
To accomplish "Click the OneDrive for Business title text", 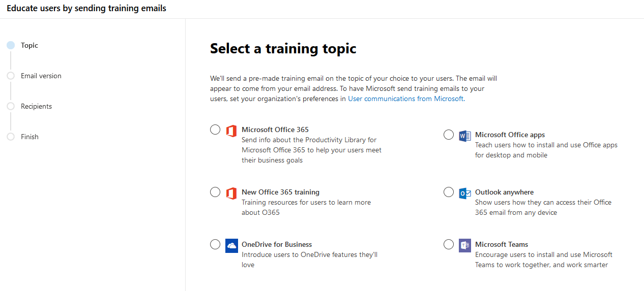I will coord(277,244).
